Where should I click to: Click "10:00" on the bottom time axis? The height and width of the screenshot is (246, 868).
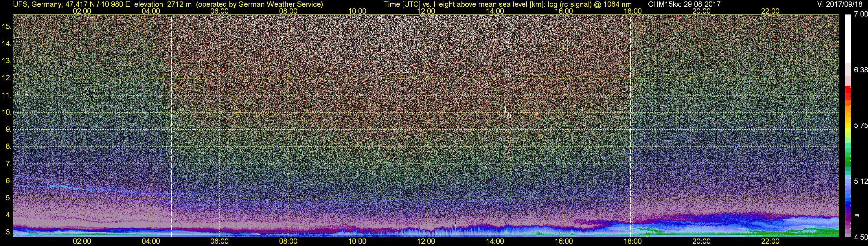coord(357,241)
